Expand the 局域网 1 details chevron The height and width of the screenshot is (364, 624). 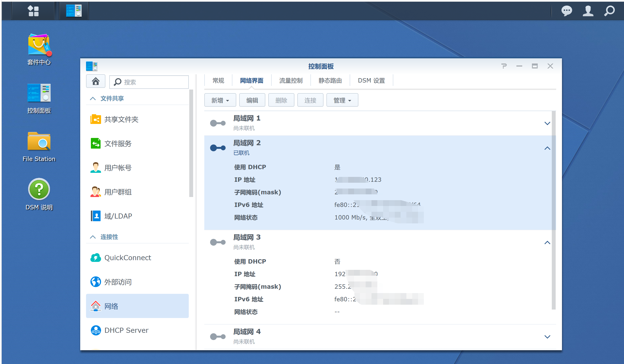pyautogui.click(x=547, y=123)
